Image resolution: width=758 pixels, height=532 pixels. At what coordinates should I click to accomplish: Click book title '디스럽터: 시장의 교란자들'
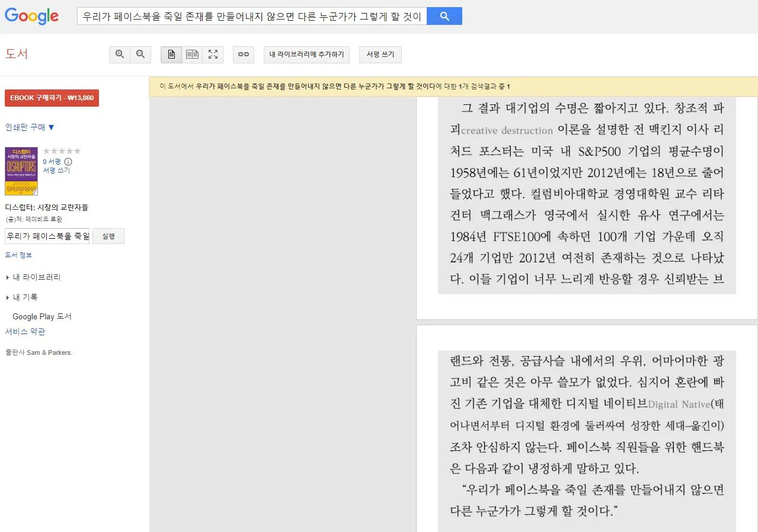click(47, 207)
